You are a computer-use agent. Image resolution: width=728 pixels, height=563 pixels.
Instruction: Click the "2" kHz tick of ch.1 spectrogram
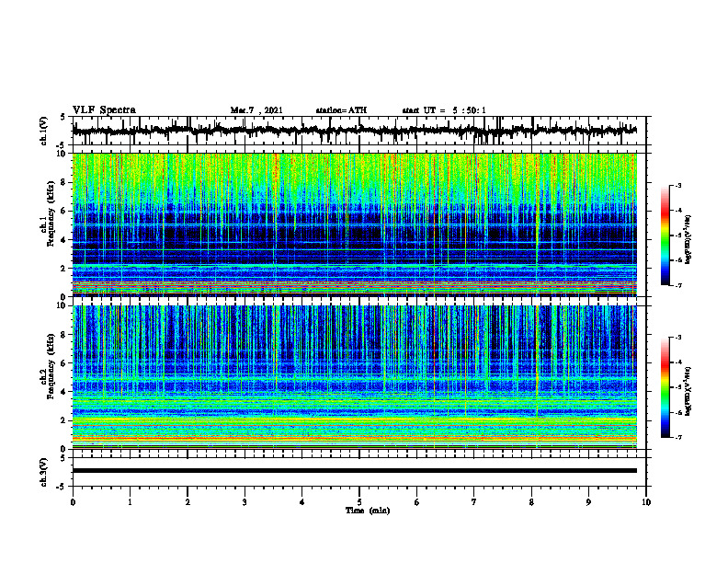64,268
